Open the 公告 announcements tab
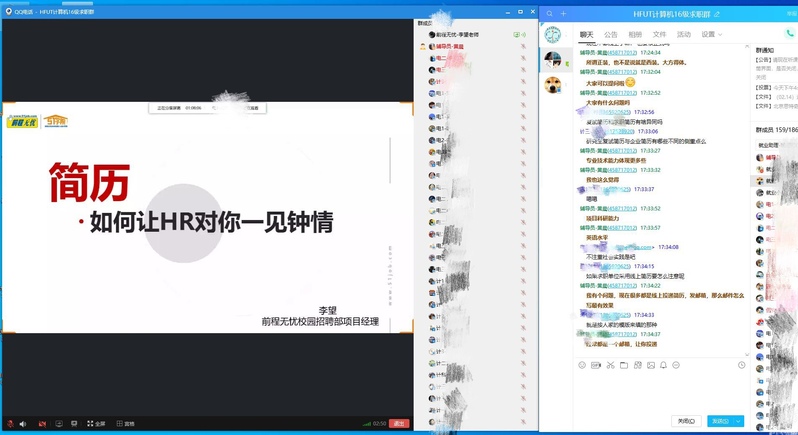This screenshot has height=435, width=798. point(610,34)
